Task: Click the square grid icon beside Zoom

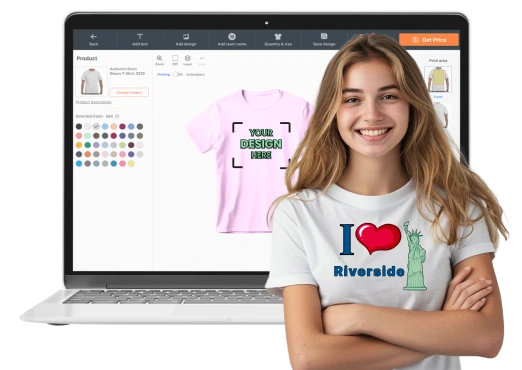Action: click(x=175, y=58)
